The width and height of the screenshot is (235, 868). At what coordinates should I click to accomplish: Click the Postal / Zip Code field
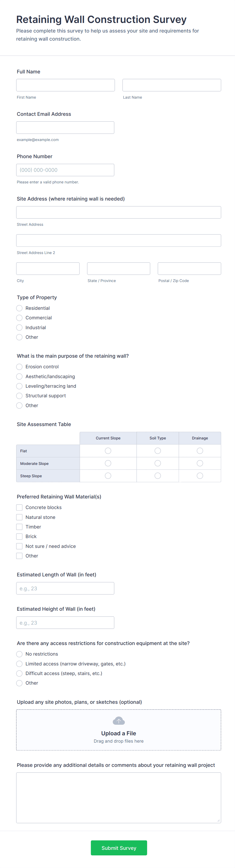(189, 269)
